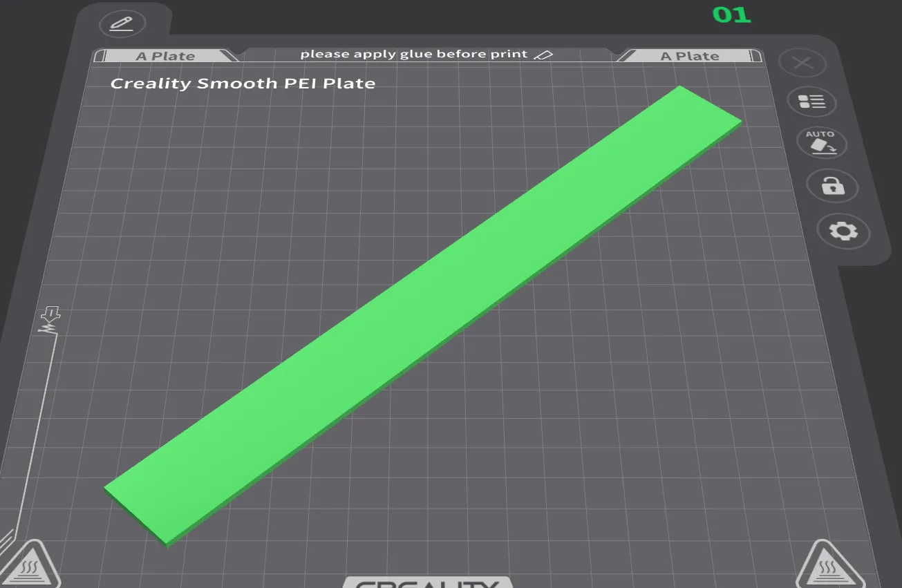The image size is (902, 588).
Task: Run AUTO orient on this plate
Action: [821, 142]
